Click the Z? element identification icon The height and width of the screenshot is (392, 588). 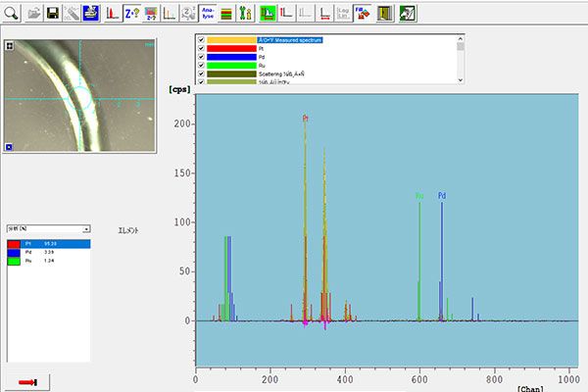point(133,13)
